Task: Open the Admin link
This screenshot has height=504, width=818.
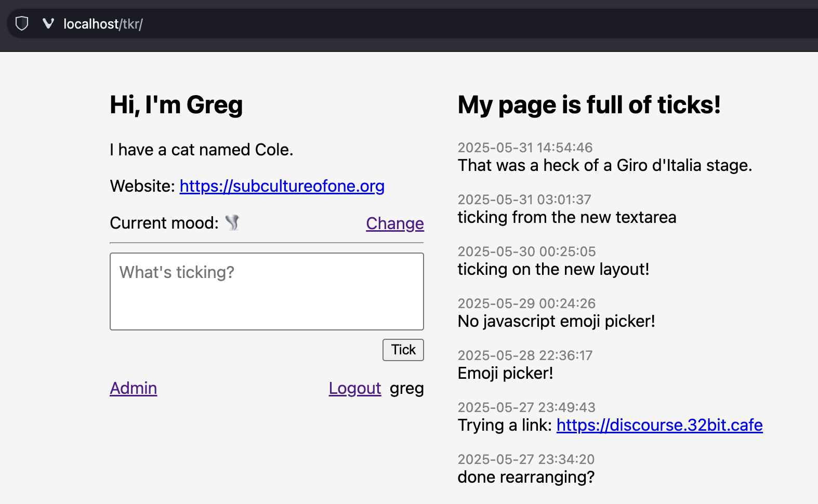Action: [x=134, y=388]
